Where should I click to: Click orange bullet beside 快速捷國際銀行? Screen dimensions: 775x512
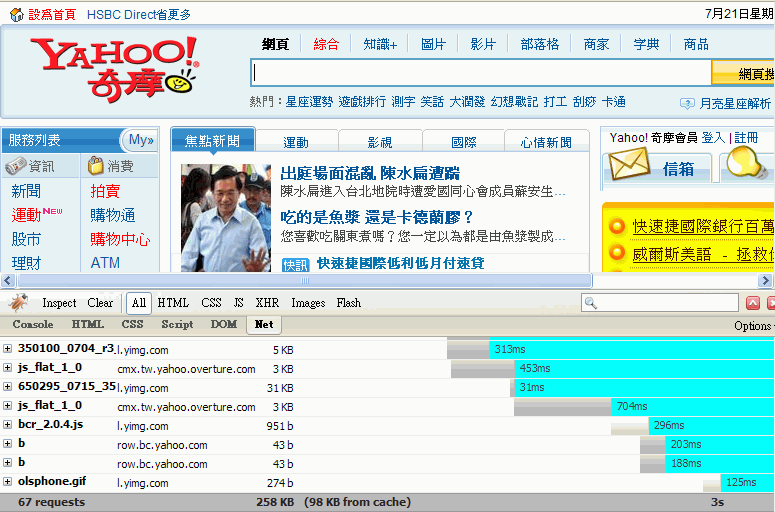617,226
